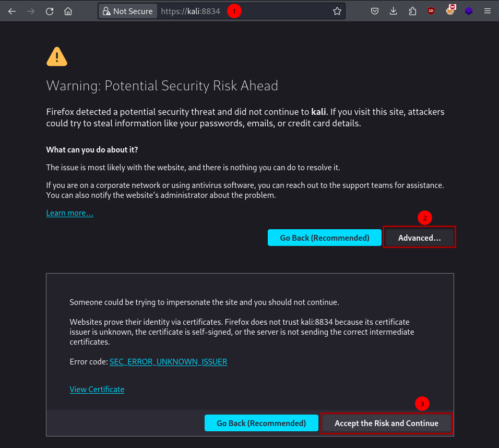Expand details with the Advanced button
Viewport: 499px width, 448px height.
[419, 238]
